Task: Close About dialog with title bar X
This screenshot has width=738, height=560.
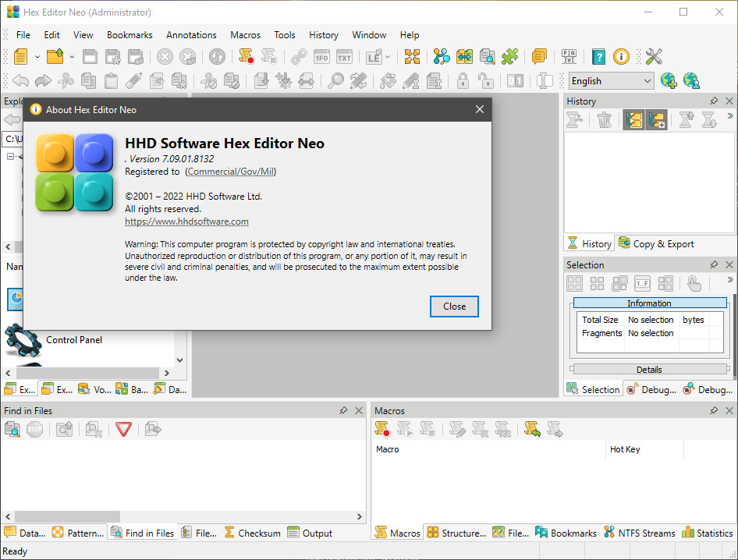Action: click(480, 110)
